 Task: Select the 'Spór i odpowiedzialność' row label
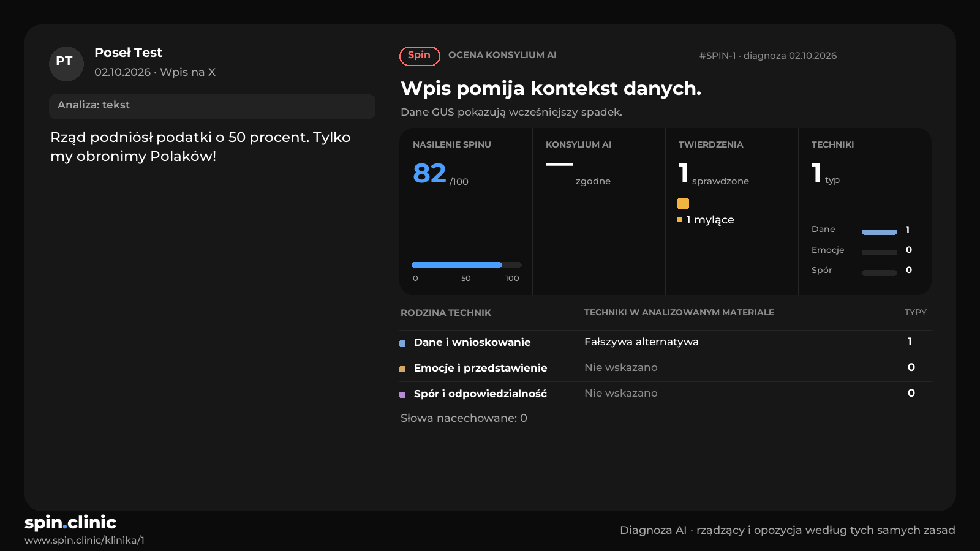point(480,394)
